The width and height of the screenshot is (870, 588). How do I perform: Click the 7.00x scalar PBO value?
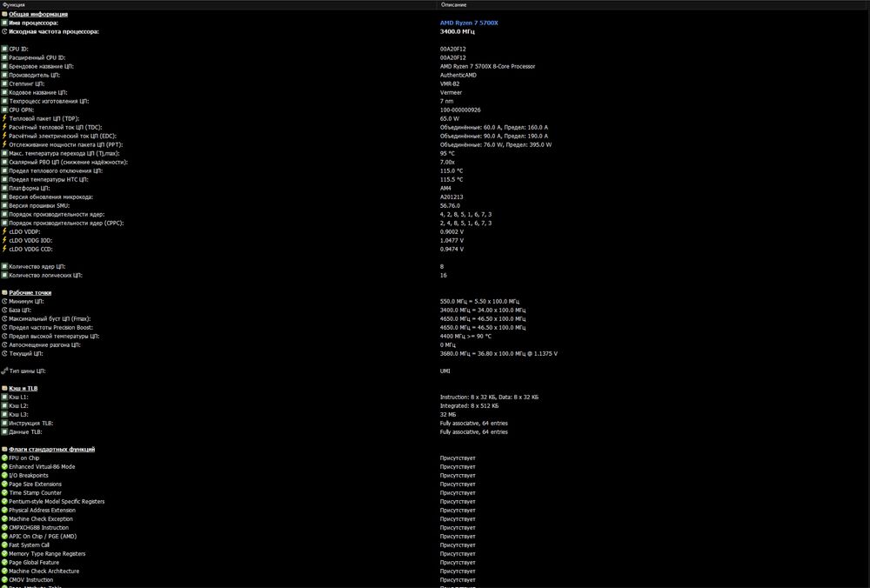(447, 162)
